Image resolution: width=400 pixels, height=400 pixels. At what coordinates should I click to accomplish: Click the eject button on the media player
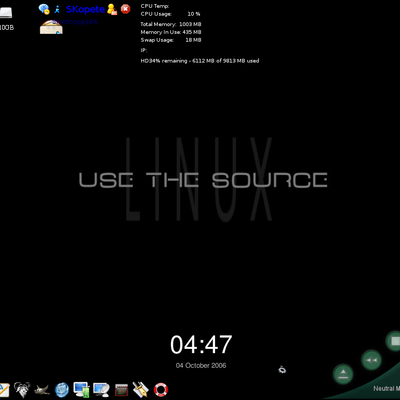coord(343,374)
